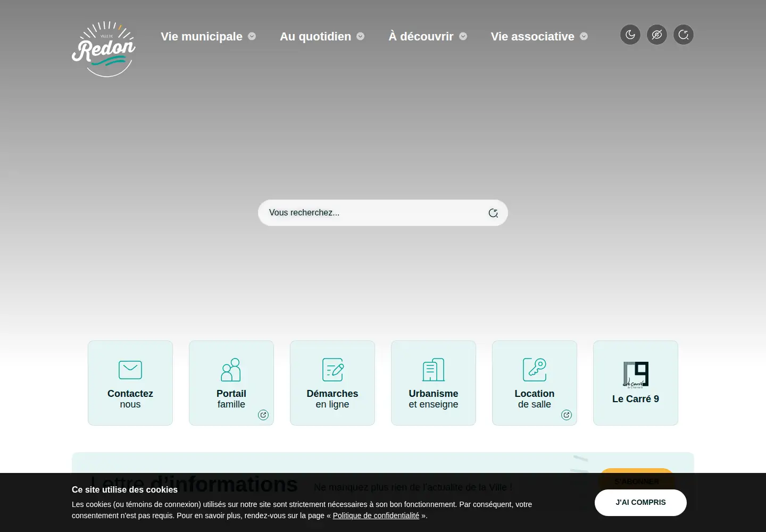Image resolution: width=766 pixels, height=532 pixels.
Task: Expand Vie municipale chevron
Action: click(x=252, y=36)
